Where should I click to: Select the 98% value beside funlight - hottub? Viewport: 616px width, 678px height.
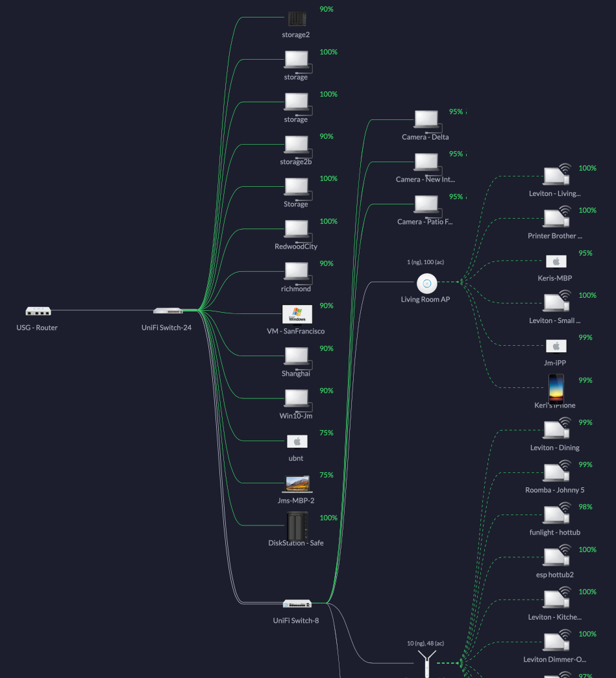click(585, 507)
